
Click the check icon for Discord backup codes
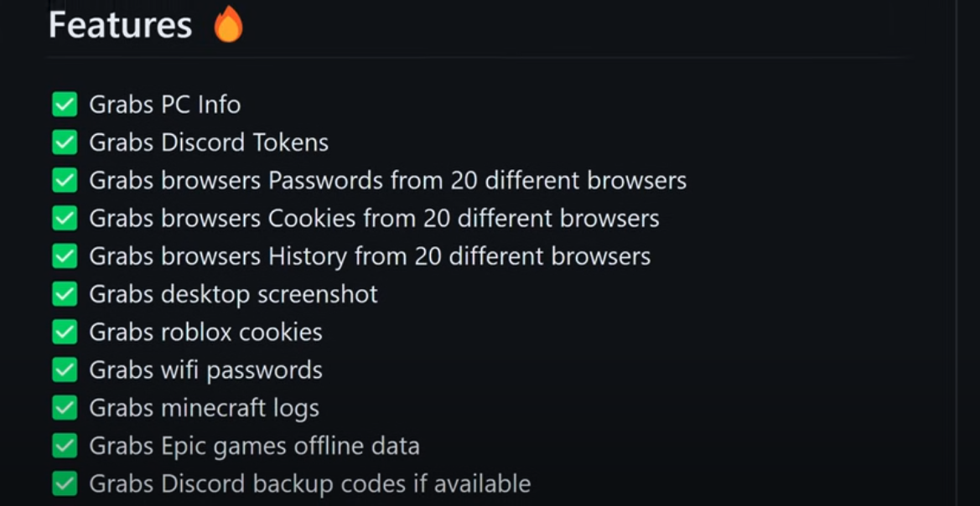(65, 483)
